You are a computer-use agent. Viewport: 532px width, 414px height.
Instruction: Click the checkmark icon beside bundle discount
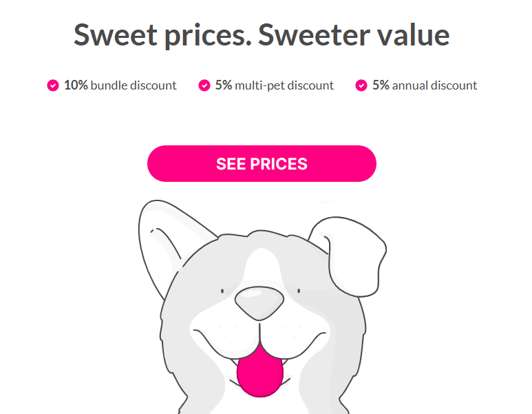point(53,85)
